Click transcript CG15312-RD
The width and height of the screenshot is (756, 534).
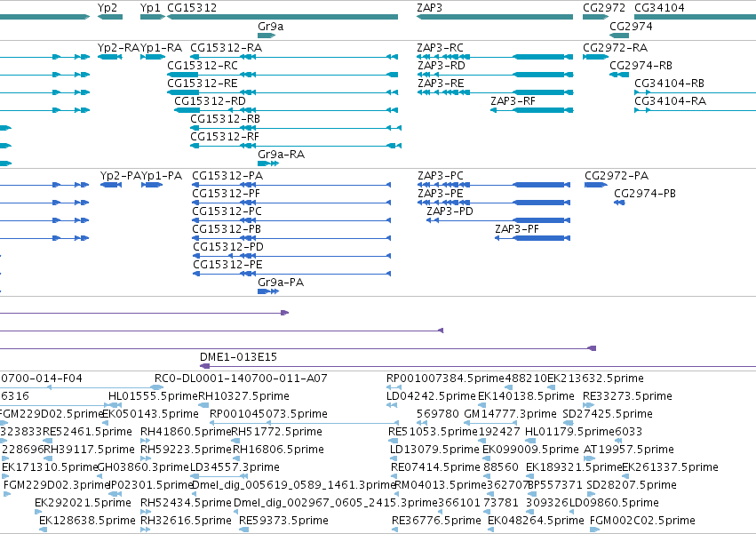(x=211, y=101)
